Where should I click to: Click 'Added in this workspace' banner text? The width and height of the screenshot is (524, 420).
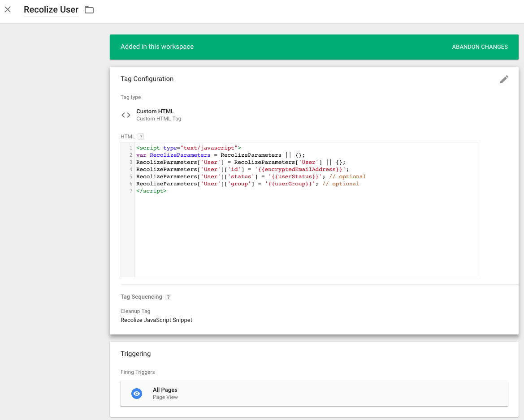point(157,47)
